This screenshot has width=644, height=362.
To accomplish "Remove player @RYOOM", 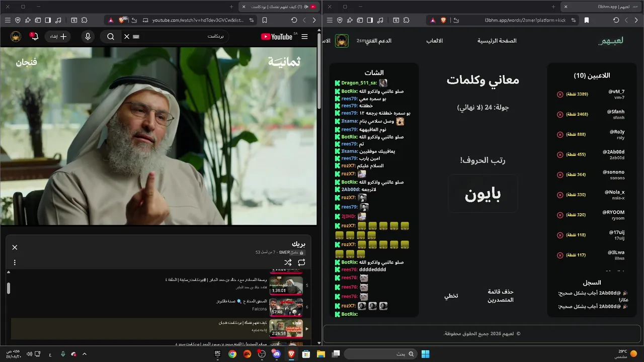I will point(560,215).
